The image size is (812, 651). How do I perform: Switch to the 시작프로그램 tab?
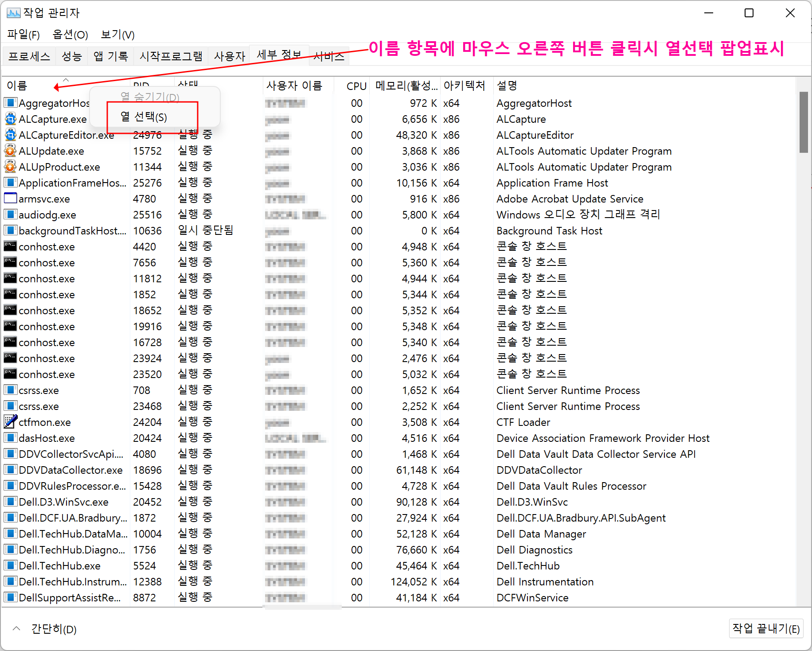171,56
